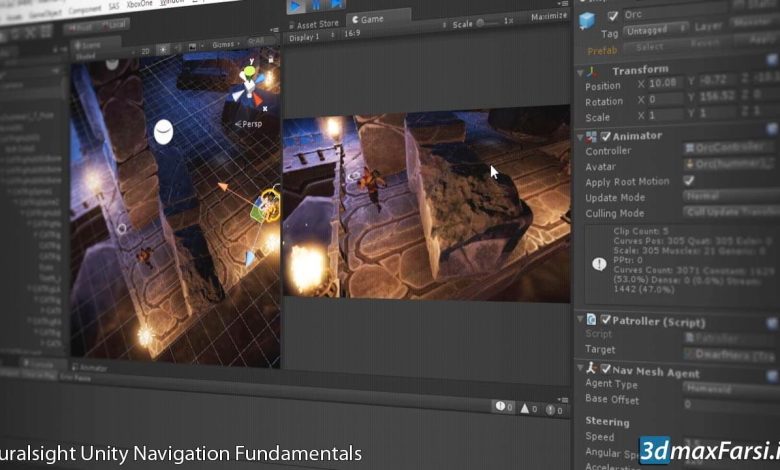Viewport: 780px width, 470px height.
Task: Click the warning triangle count icon
Action: click(525, 408)
